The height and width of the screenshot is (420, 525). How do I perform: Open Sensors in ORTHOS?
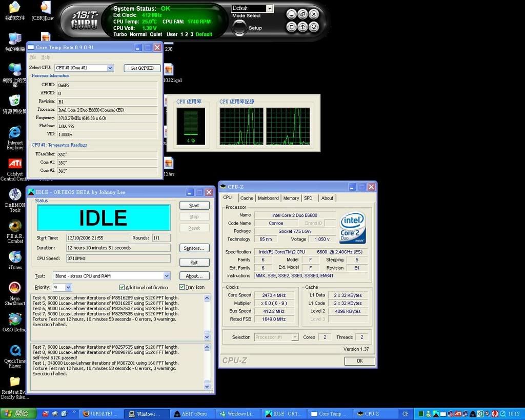tap(194, 248)
